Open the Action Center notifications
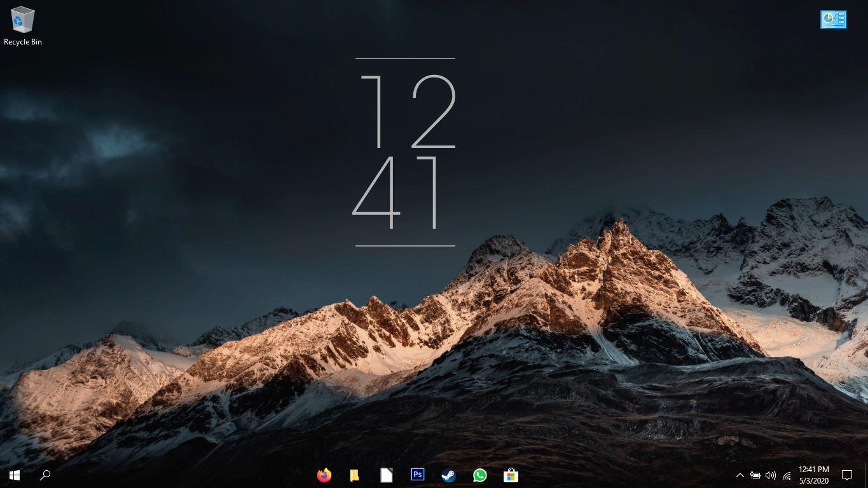 click(847, 475)
